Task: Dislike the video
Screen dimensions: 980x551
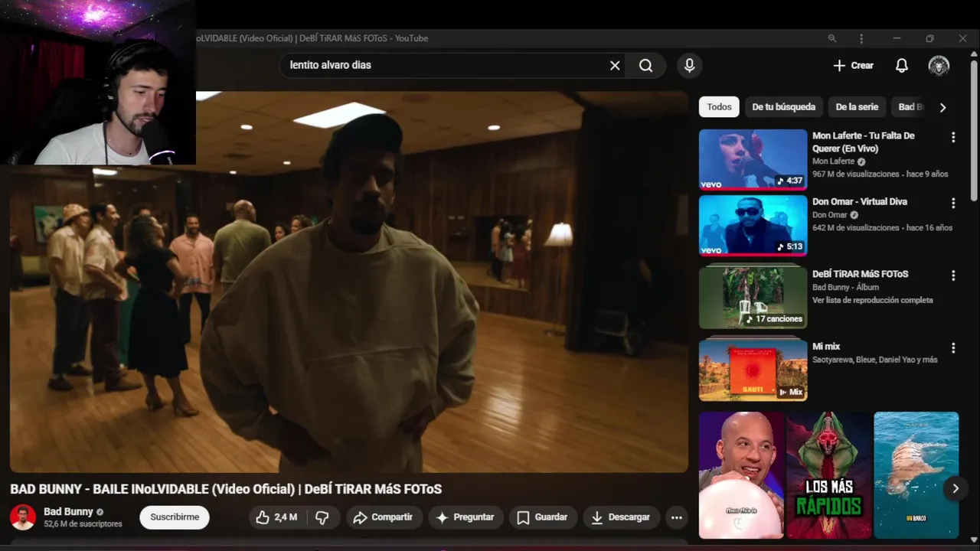Action: [322, 518]
